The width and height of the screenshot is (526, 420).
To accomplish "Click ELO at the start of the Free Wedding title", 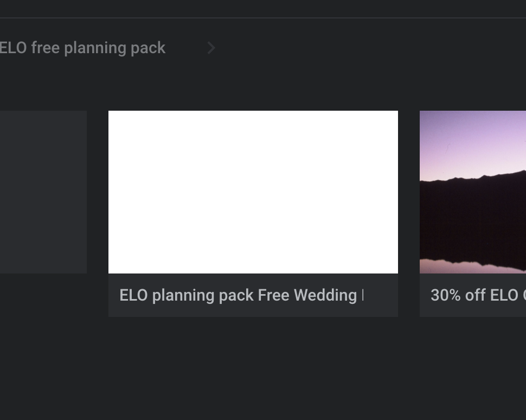I will (x=133, y=295).
